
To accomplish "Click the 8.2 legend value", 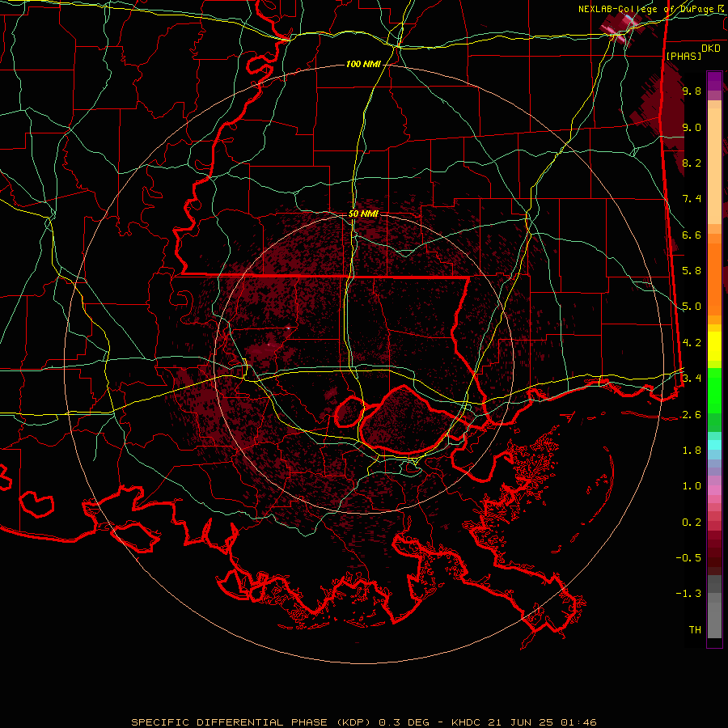I will [692, 163].
